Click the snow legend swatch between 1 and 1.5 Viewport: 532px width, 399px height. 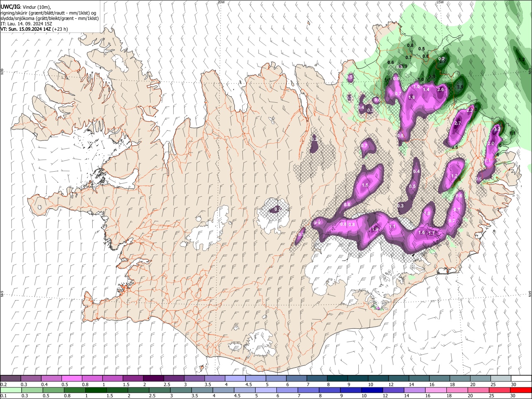click(x=113, y=378)
